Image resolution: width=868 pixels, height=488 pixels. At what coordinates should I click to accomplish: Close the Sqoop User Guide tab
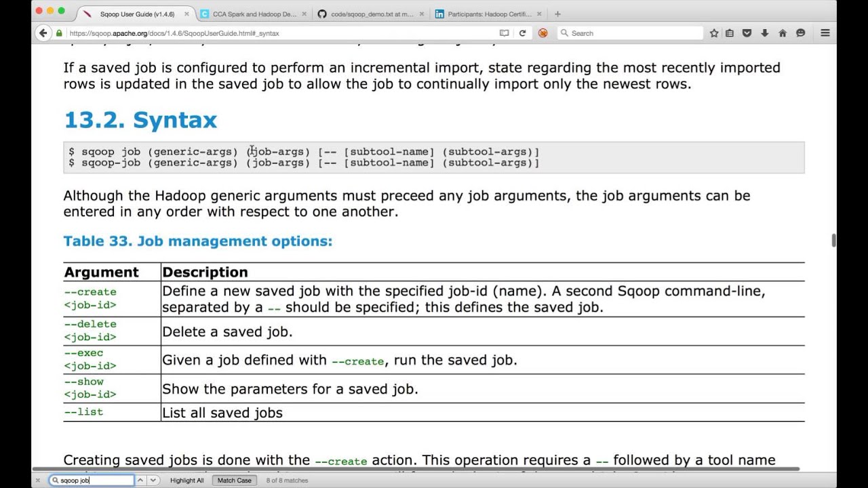point(186,14)
